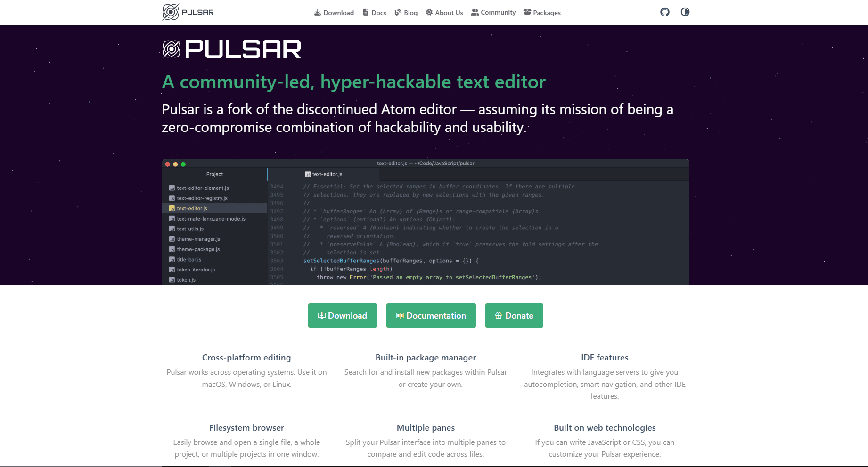Click the 'Integrates with language servers' text
This screenshot has width=868, height=467.
605,384
